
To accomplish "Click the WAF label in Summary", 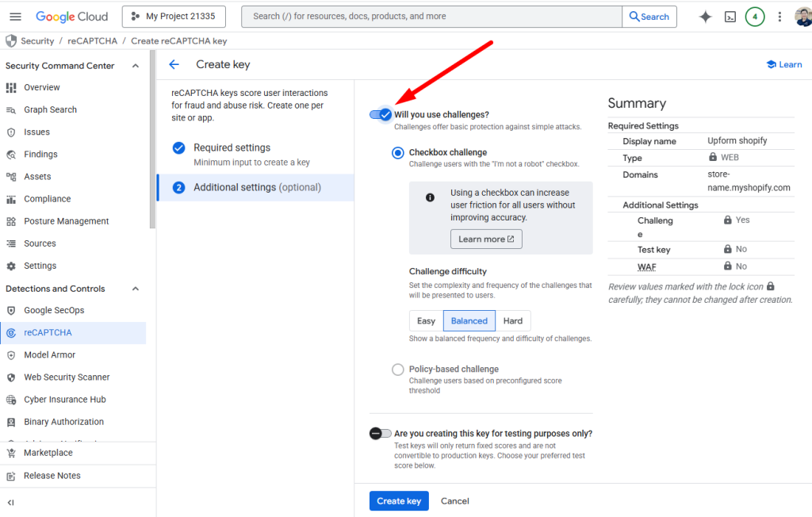I will [x=646, y=266].
